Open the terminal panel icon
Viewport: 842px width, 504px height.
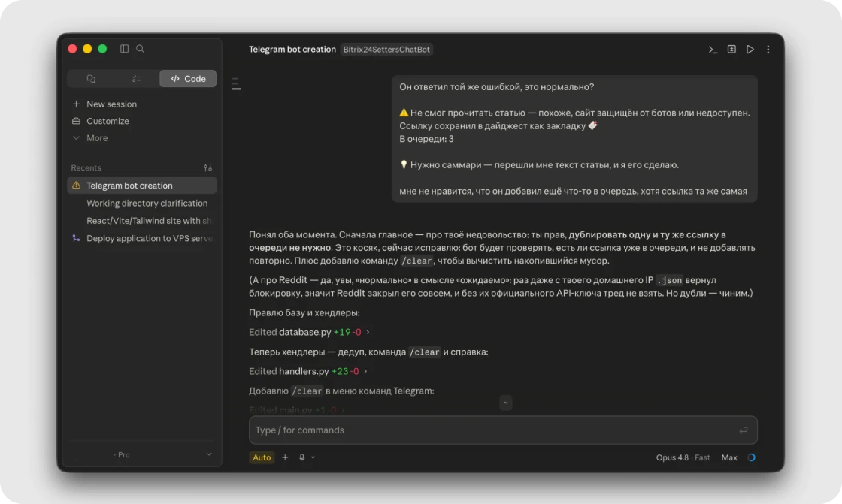click(713, 50)
